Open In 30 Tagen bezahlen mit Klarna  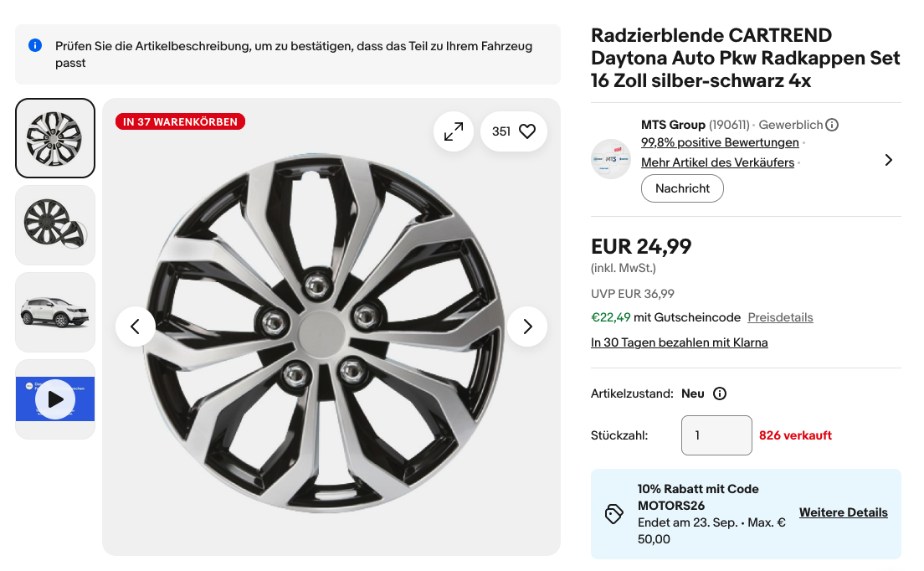[680, 343]
